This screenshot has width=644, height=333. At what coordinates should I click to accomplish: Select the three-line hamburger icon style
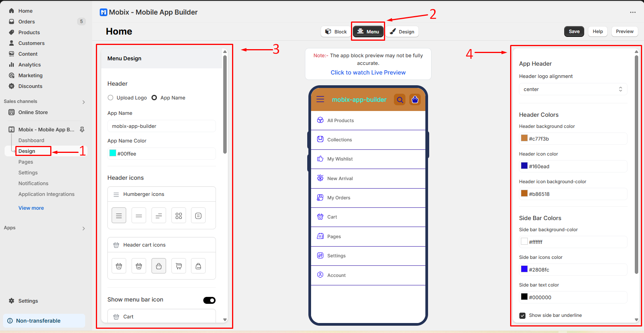[x=119, y=215]
